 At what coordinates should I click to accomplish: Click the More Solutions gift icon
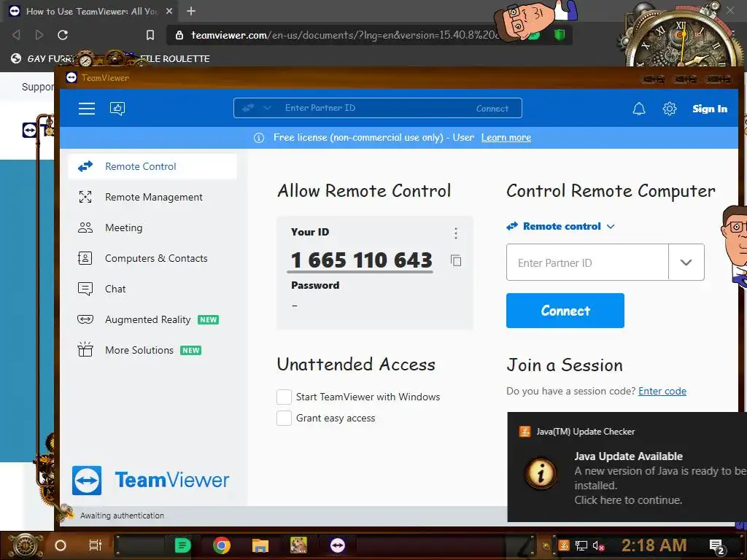85,349
